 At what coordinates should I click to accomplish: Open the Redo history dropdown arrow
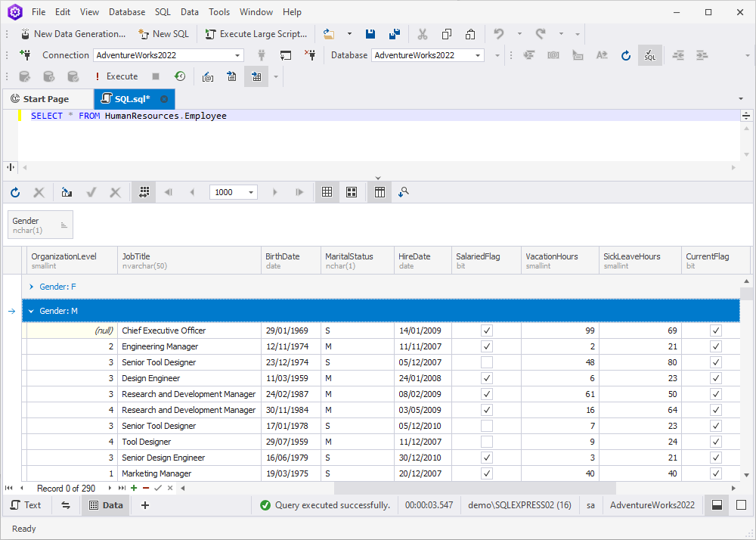tap(561, 34)
